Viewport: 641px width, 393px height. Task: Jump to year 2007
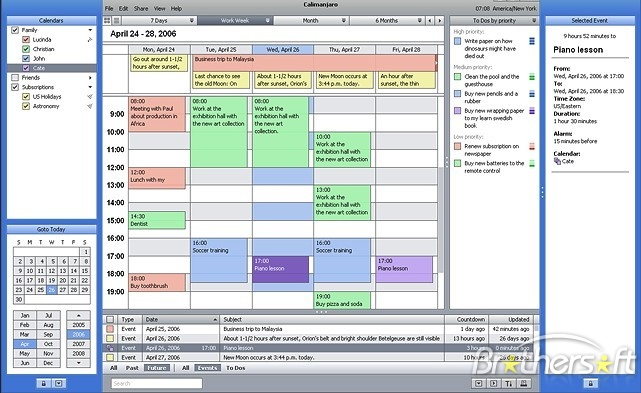(x=78, y=344)
